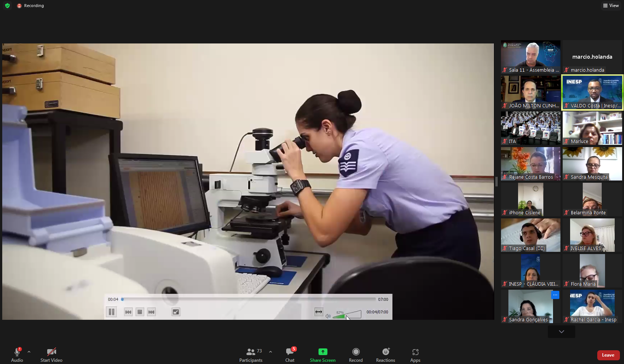This screenshot has width=624, height=364.
Task: Click the Share Screen button
Action: click(x=323, y=354)
